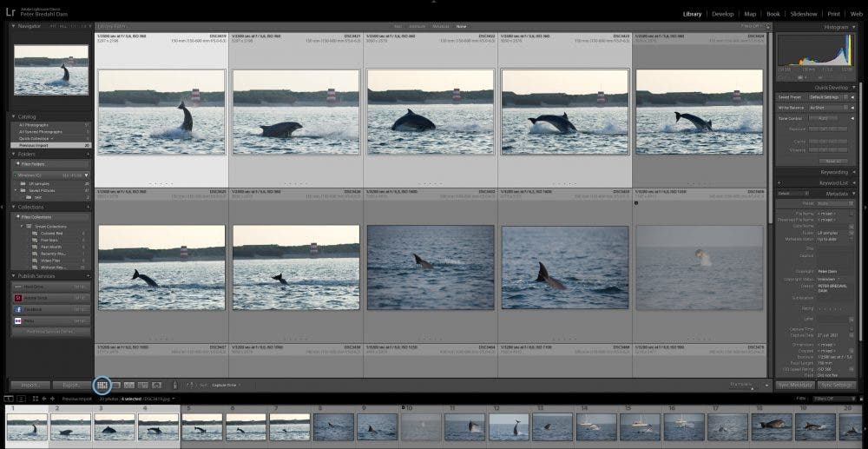Screen dimensions: 868x449
Task: Collapse the Navigator panel
Action: click(x=13, y=26)
